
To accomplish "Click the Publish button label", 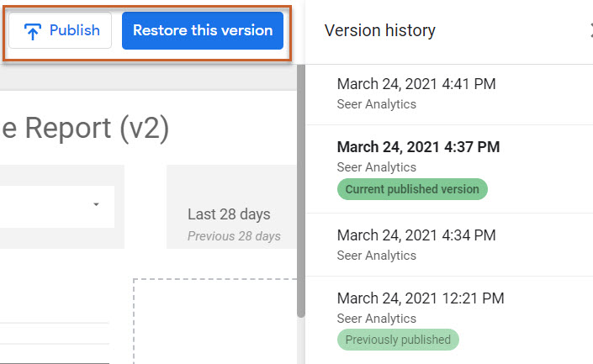I will click(75, 31).
